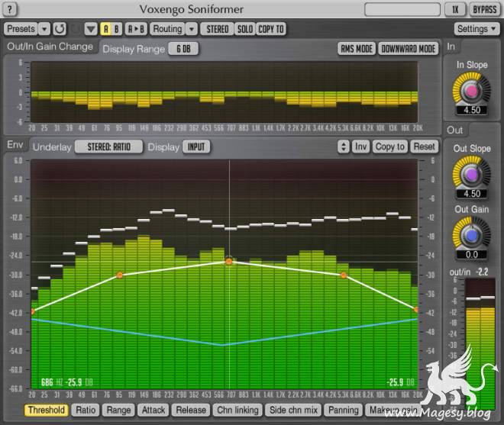Select the orange envelope node near 5.3K
The height and width of the screenshot is (425, 504).
point(344,275)
